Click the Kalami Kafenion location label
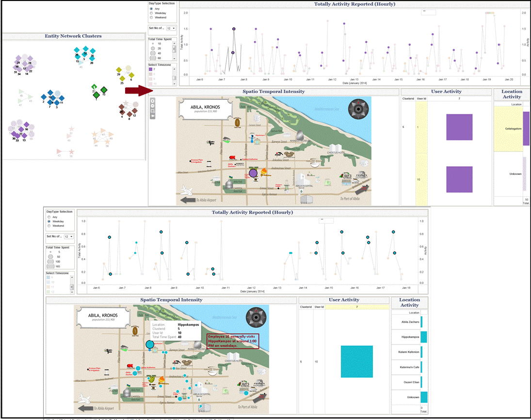Screen dimensions: 531x420 click(x=409, y=352)
